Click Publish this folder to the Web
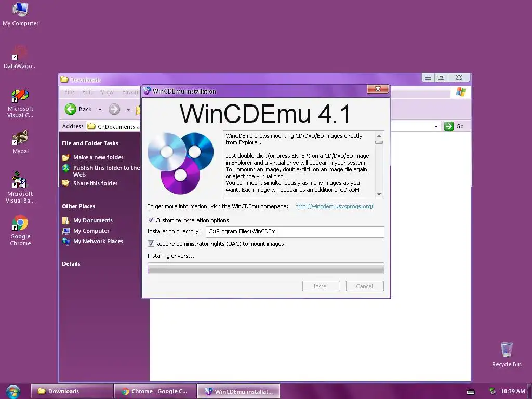 coord(107,171)
